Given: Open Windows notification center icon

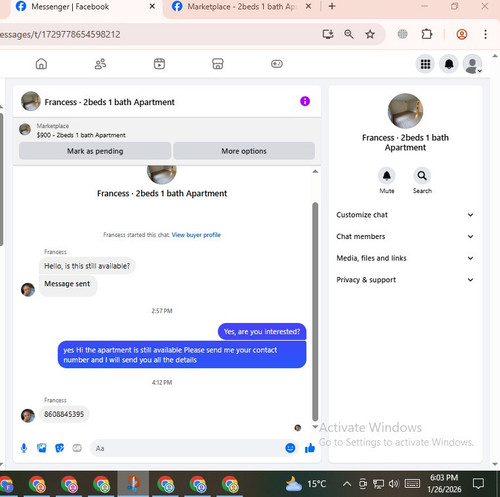Looking at the screenshot, I should (478, 483).
